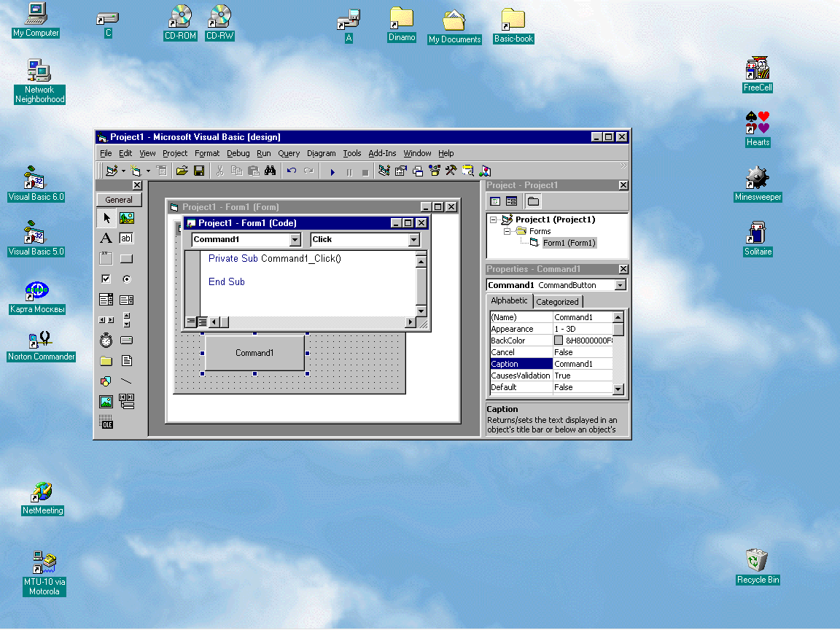Open the Debug menu

pos(238,153)
